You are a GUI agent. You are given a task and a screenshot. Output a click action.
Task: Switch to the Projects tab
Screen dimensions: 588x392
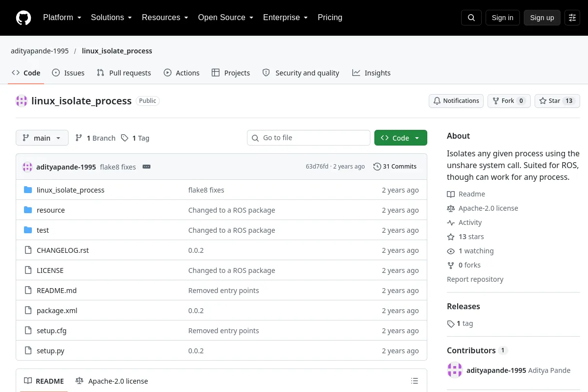231,73
